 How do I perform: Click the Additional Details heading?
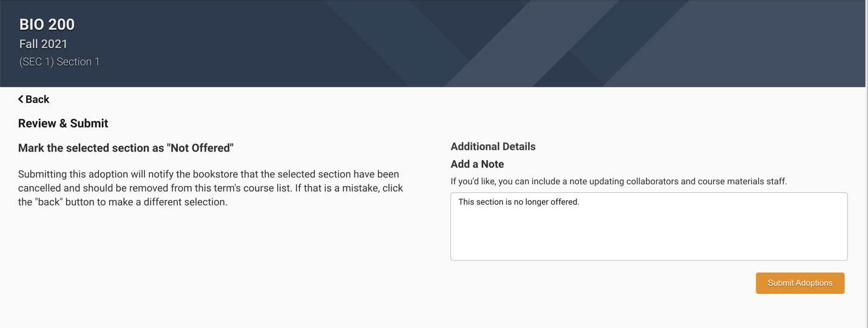(493, 147)
